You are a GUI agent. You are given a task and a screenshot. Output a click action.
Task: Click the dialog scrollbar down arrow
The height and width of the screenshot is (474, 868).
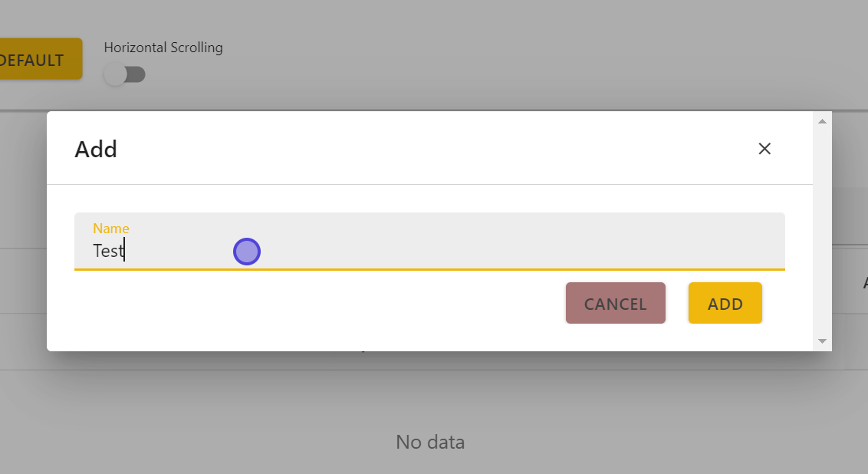pyautogui.click(x=822, y=341)
